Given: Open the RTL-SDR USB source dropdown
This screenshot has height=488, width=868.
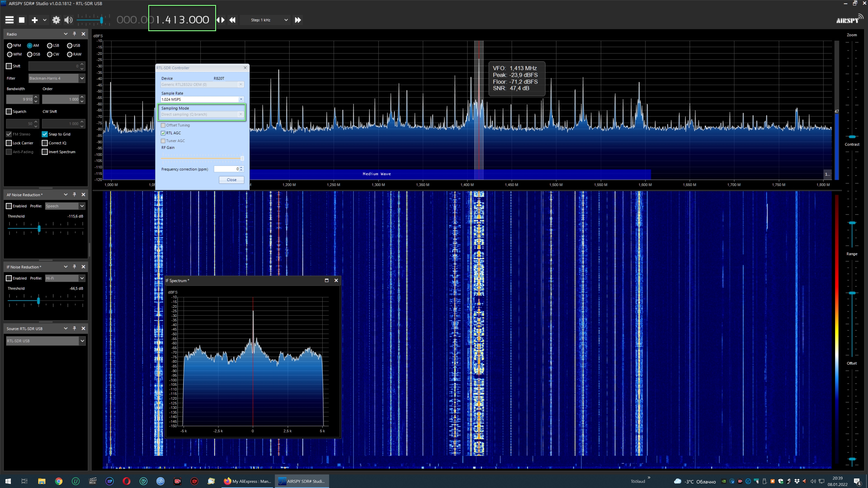Looking at the screenshot, I should (x=45, y=341).
